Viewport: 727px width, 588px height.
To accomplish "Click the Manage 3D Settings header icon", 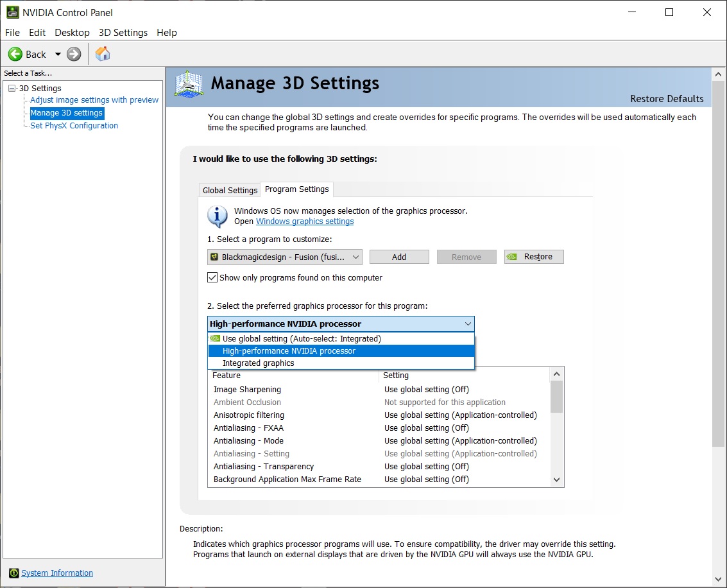I will [189, 84].
